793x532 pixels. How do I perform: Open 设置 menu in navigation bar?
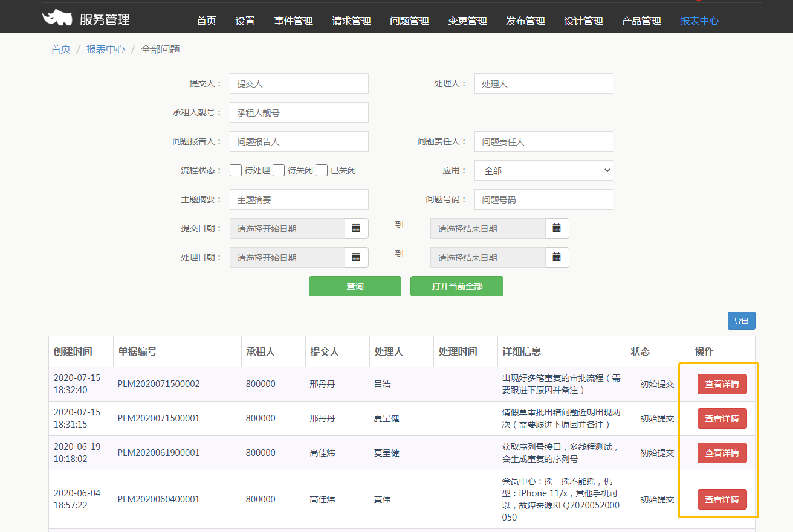tap(245, 21)
